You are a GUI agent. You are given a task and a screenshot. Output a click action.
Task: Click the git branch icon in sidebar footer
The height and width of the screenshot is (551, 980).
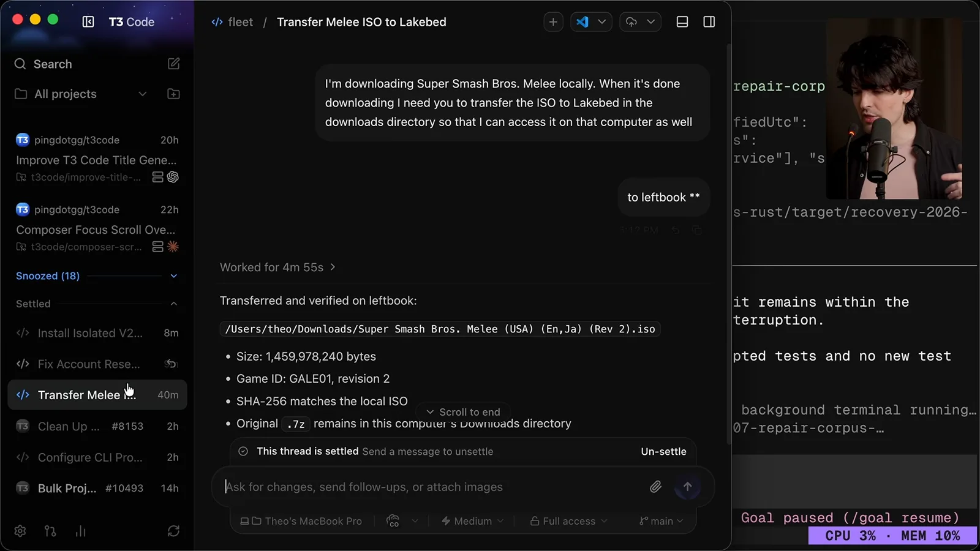[50, 531]
